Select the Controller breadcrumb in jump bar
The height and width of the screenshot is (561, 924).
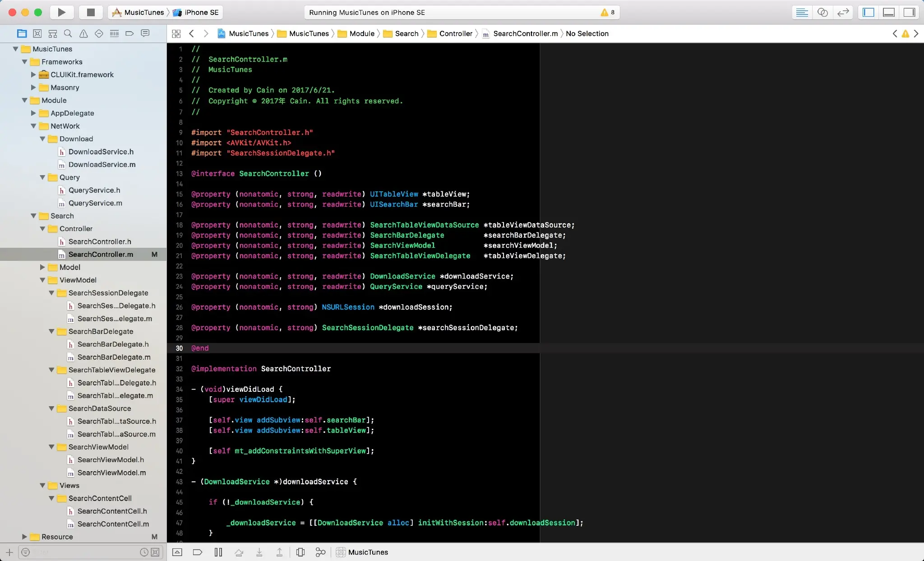click(455, 33)
